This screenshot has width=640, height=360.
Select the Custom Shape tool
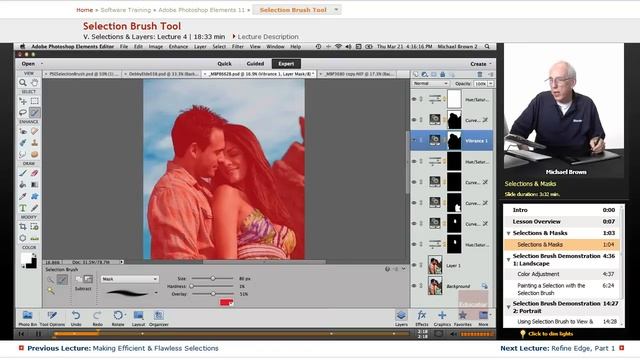click(35, 196)
